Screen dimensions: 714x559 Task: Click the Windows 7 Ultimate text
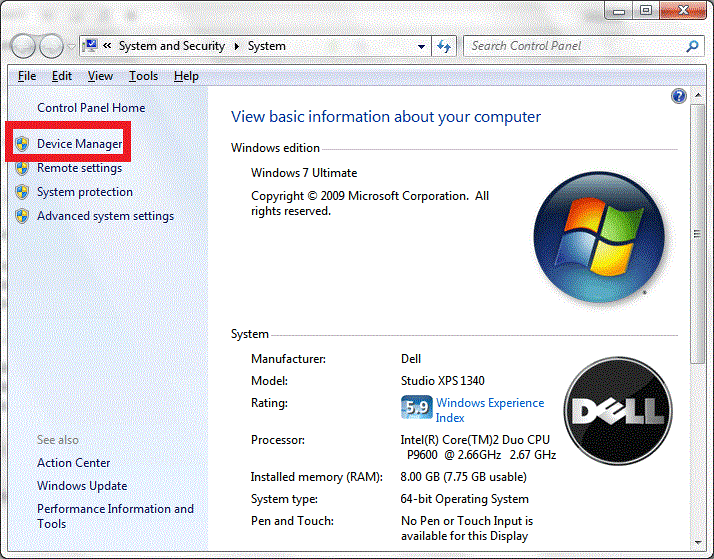coord(304,173)
